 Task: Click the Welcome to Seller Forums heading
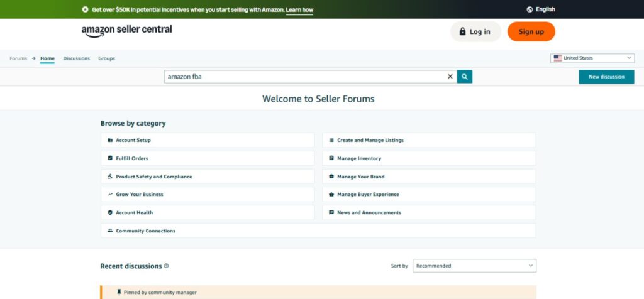(318, 99)
